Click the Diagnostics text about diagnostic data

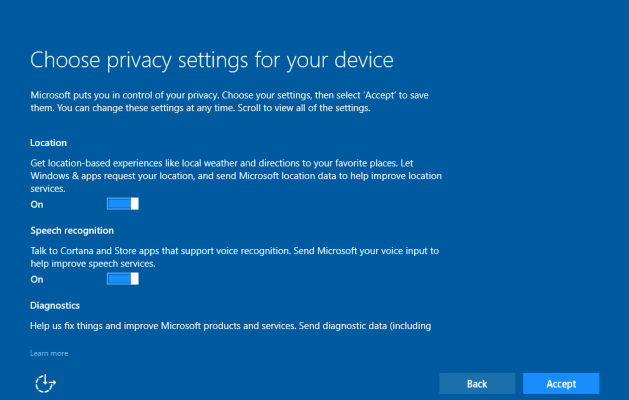click(x=231, y=326)
